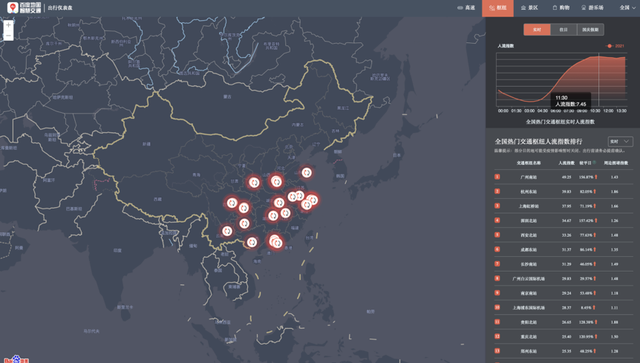Screen dimensions: 640x363
Task: Click the chevron arrow of ranking dropdown
Action: click(x=627, y=141)
